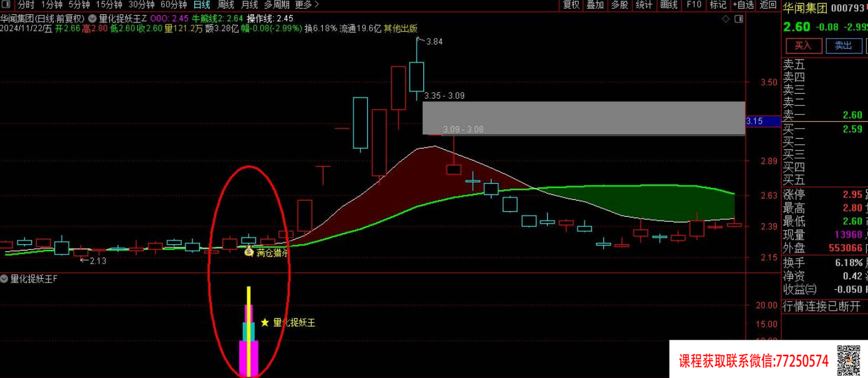
Task: Click the 净资 value 0.42
Action: coord(852,276)
